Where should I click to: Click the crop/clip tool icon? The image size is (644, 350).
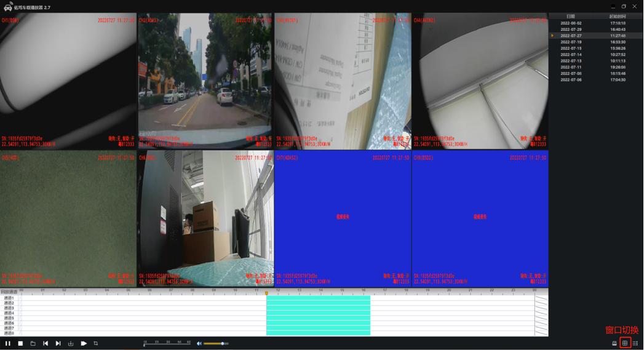[x=96, y=343]
